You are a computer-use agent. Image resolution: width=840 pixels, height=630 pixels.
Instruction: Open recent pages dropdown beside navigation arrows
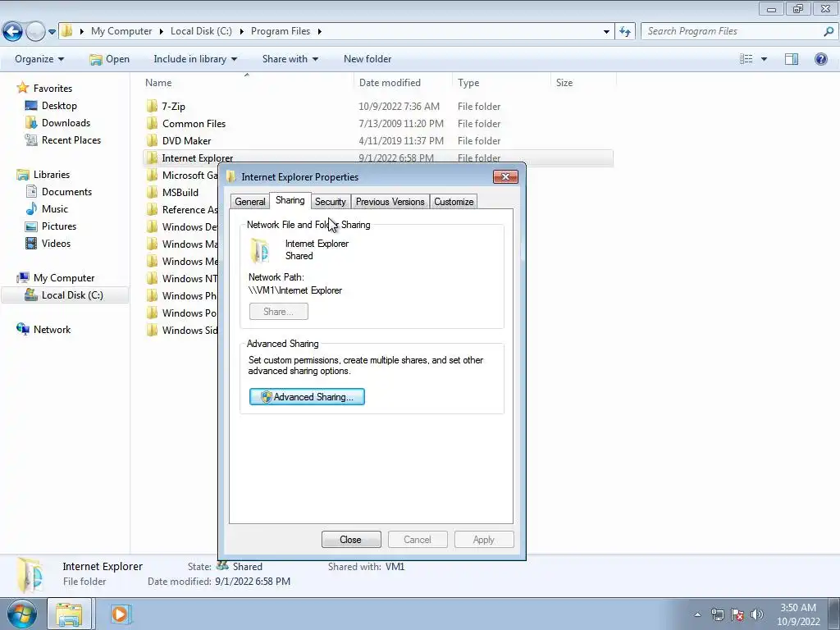(x=52, y=32)
